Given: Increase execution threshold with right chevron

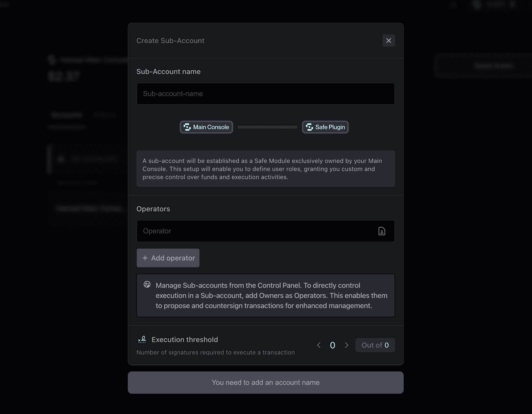Looking at the screenshot, I should pyautogui.click(x=346, y=345).
